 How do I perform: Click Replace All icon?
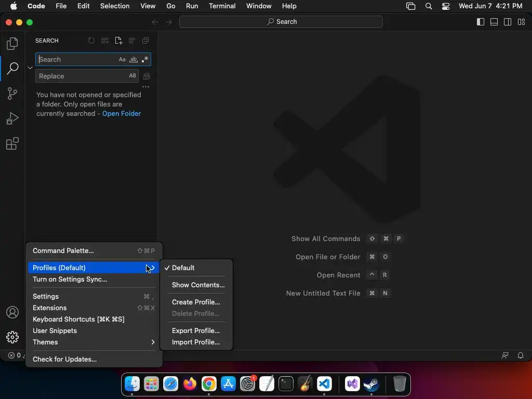pos(147,76)
